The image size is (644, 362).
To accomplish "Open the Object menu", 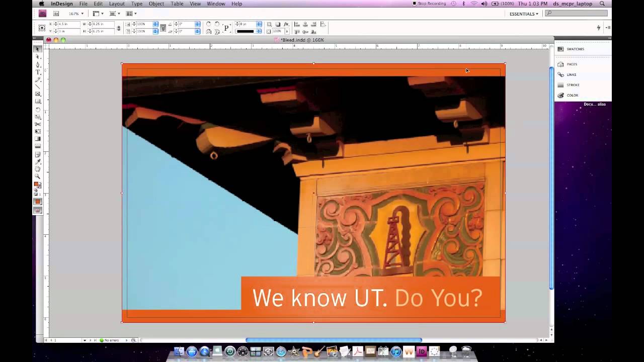I will point(156,4).
